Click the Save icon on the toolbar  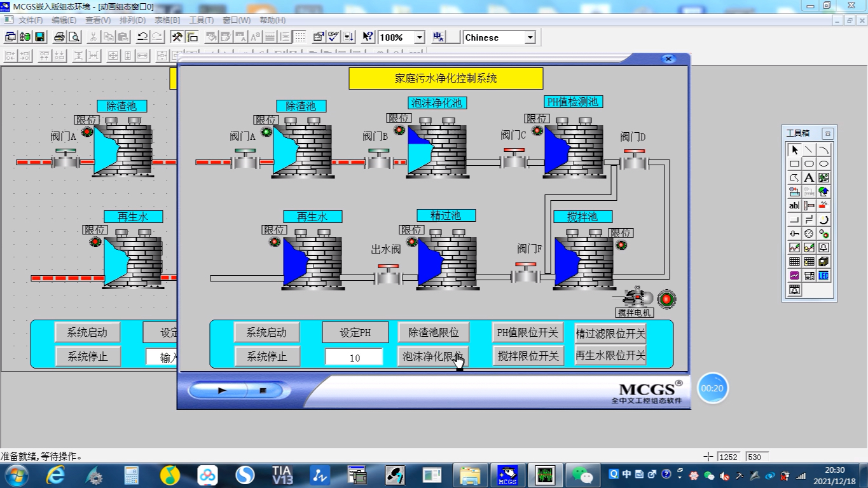pos(39,37)
